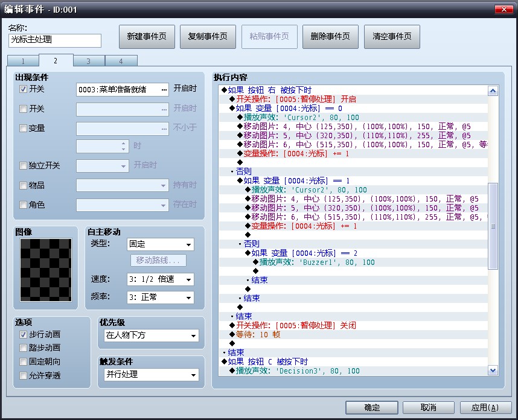Click the scroll down arrow of 执行内容 list
The image size is (518, 420).
[493, 371]
